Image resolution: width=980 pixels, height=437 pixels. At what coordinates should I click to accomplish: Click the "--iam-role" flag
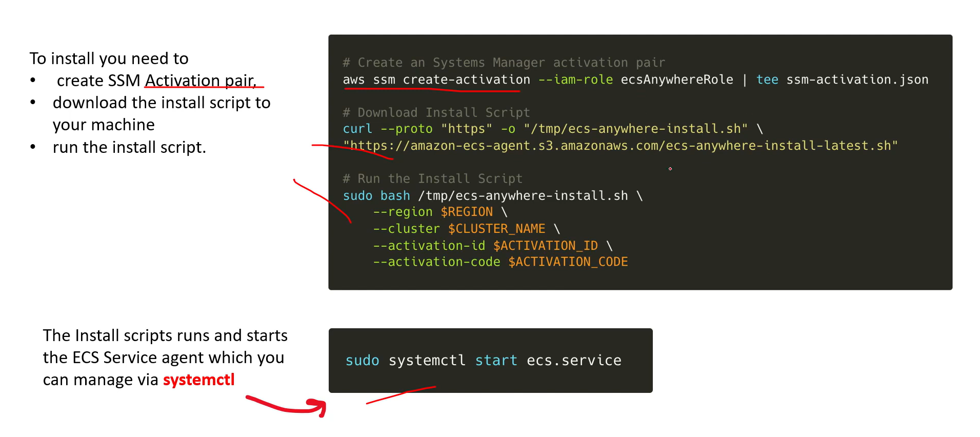click(575, 80)
